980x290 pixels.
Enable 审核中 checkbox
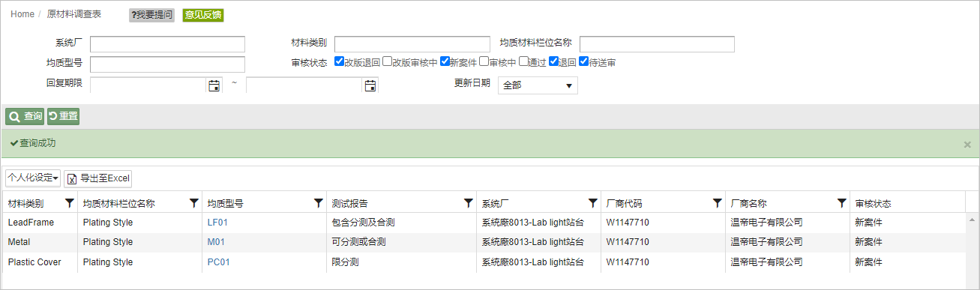pos(484,61)
